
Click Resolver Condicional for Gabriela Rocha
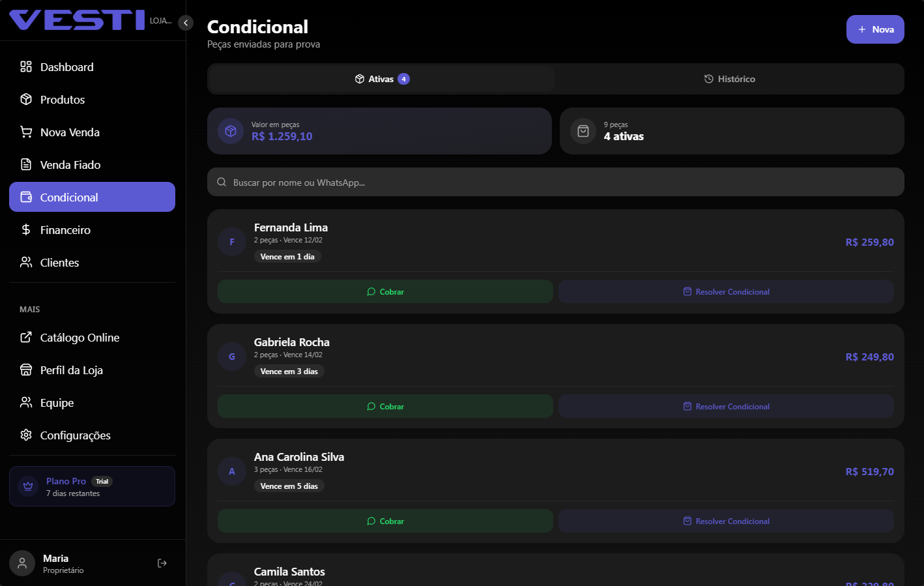pos(726,406)
